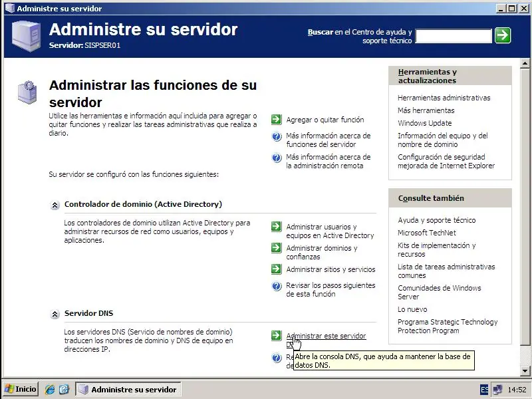This screenshot has width=532, height=399.
Task: Open Más información acerca de la administración remota
Action: [x=328, y=161]
